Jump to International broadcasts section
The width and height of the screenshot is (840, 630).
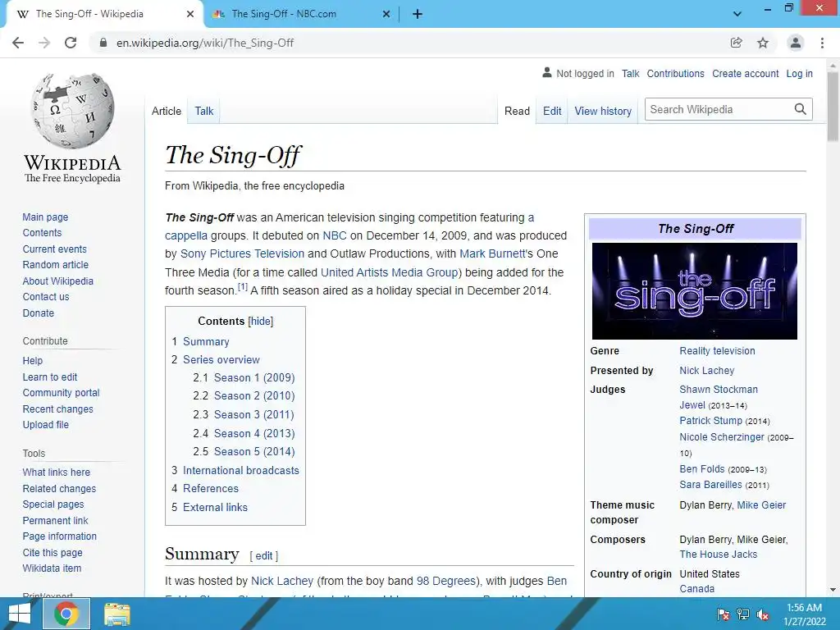[x=240, y=470]
